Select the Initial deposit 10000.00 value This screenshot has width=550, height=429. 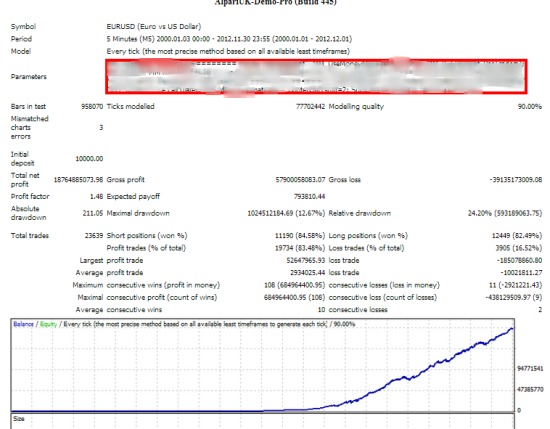[89, 159]
